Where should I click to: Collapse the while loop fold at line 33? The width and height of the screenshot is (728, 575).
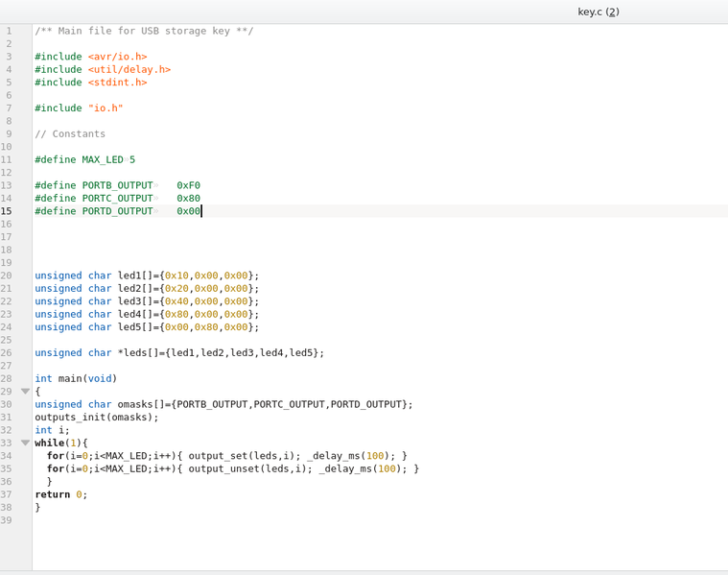[x=25, y=443]
